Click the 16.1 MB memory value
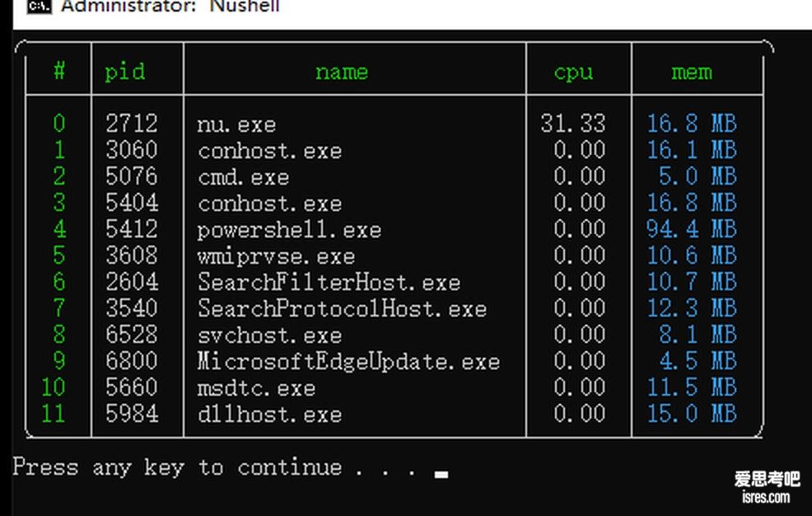This screenshot has width=812, height=516. [692, 150]
